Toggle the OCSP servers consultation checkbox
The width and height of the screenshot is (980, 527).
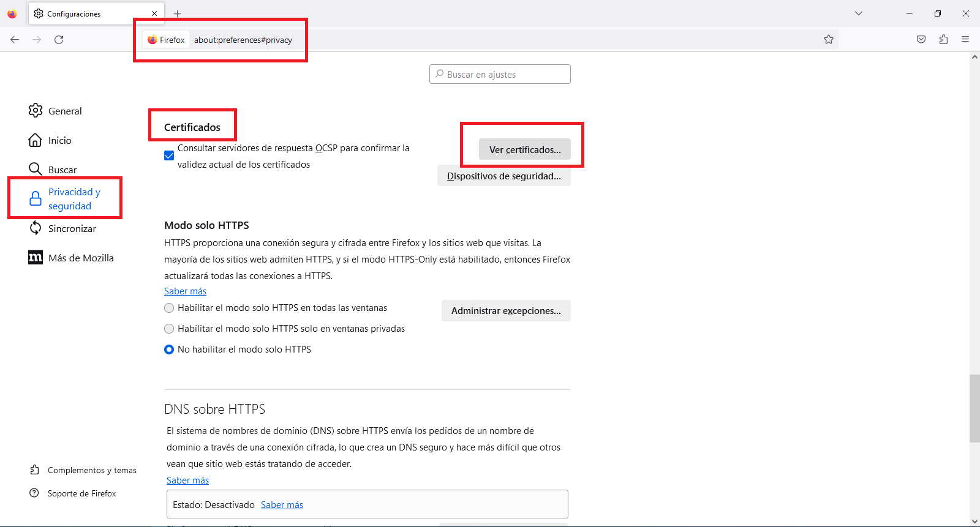(x=169, y=155)
